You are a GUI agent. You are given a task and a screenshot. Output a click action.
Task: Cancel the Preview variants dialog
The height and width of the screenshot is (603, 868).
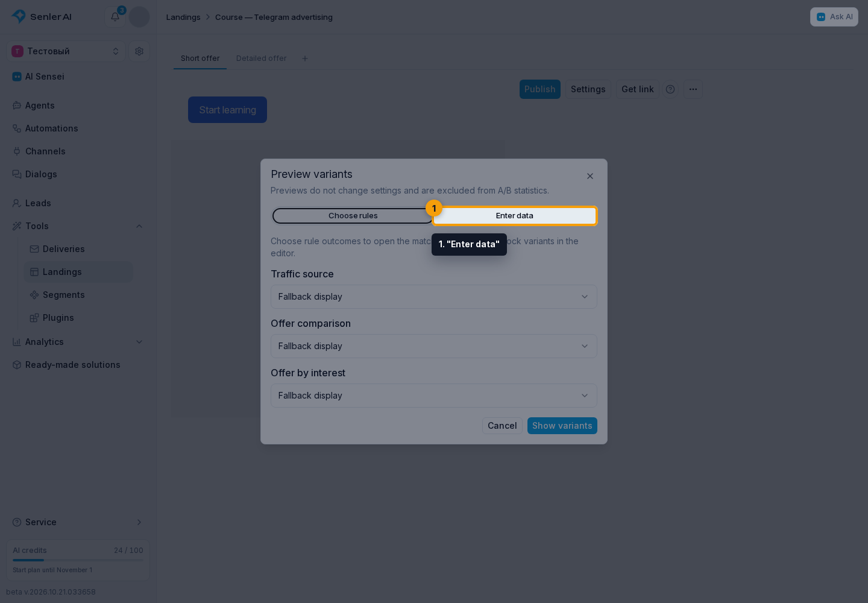click(502, 426)
